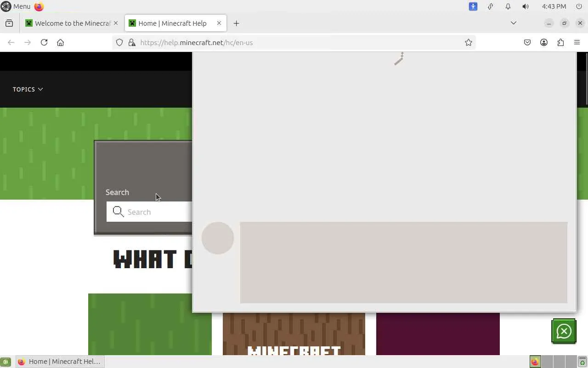Image resolution: width=588 pixels, height=368 pixels.
Task: Open the Trash in the bottom panel
Action: 582,362
